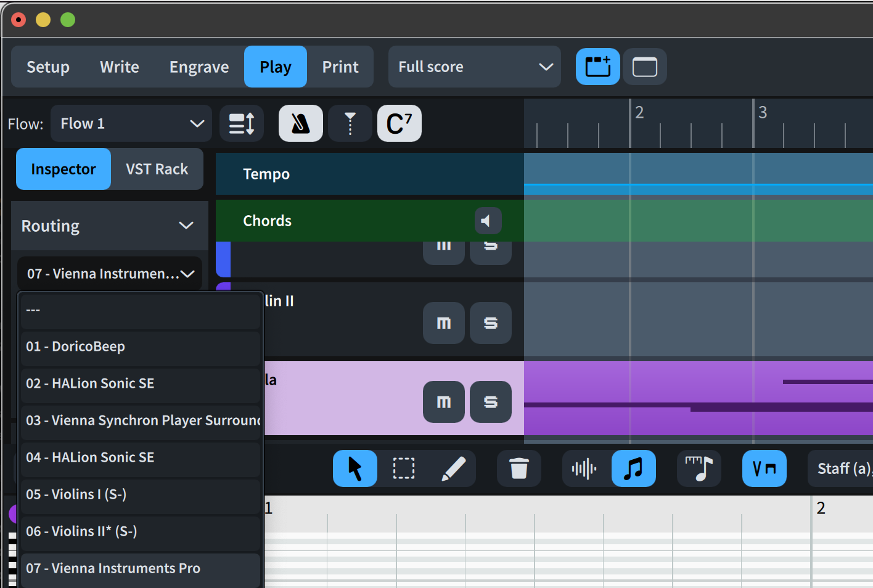The height and width of the screenshot is (588, 873).
Task: Switch to the VST Rack tab
Action: click(157, 169)
